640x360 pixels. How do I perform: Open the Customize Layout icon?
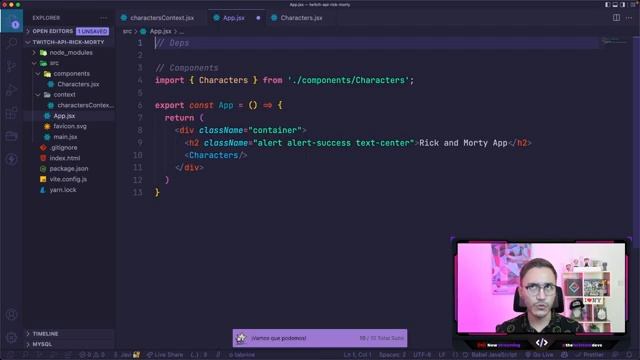point(633,4)
